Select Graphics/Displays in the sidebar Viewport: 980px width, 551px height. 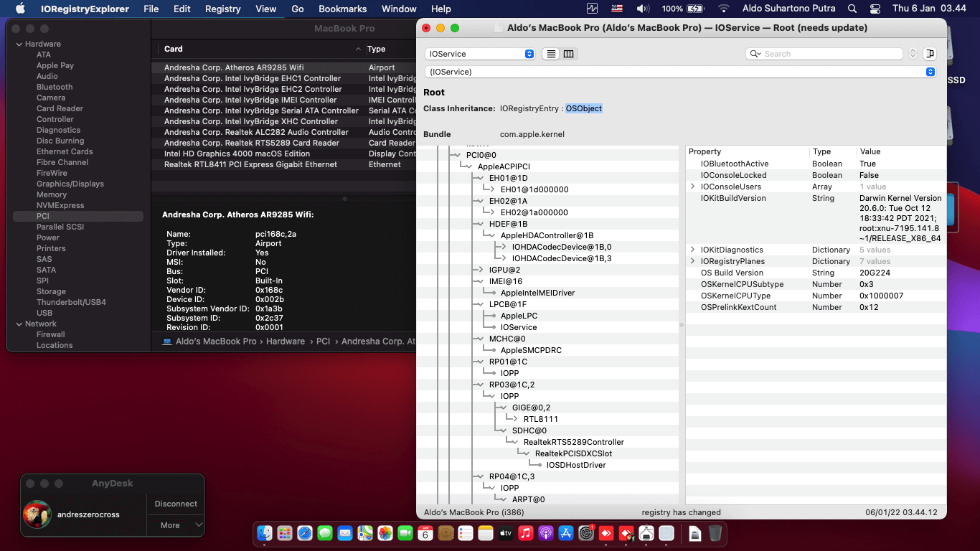point(70,184)
